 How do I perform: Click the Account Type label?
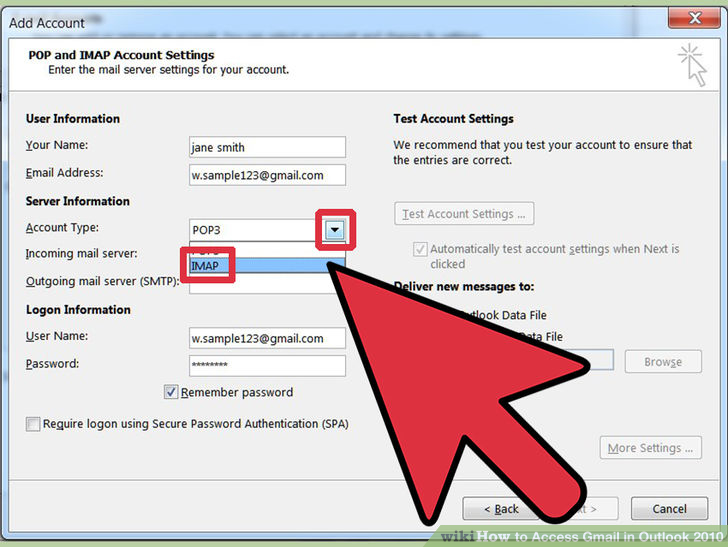[62, 228]
